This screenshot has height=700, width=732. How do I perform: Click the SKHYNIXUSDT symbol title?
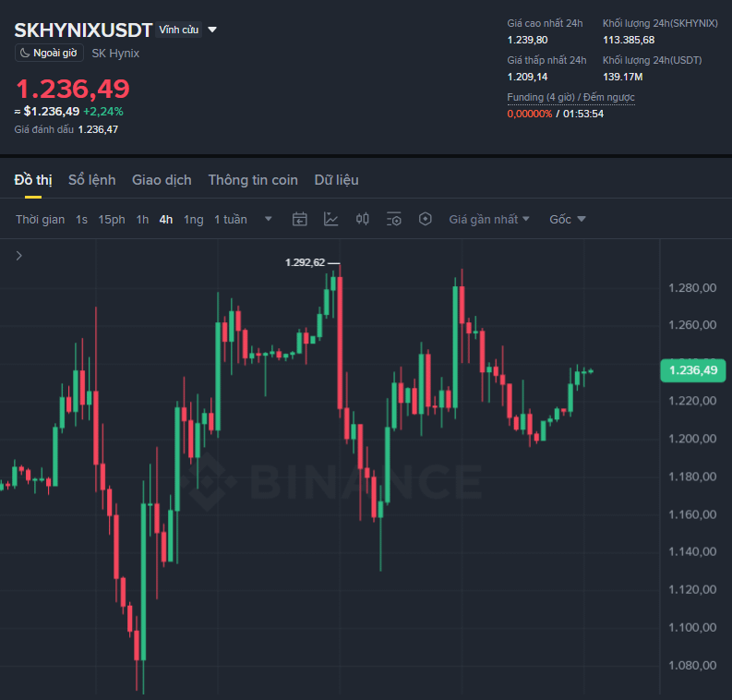[83, 30]
